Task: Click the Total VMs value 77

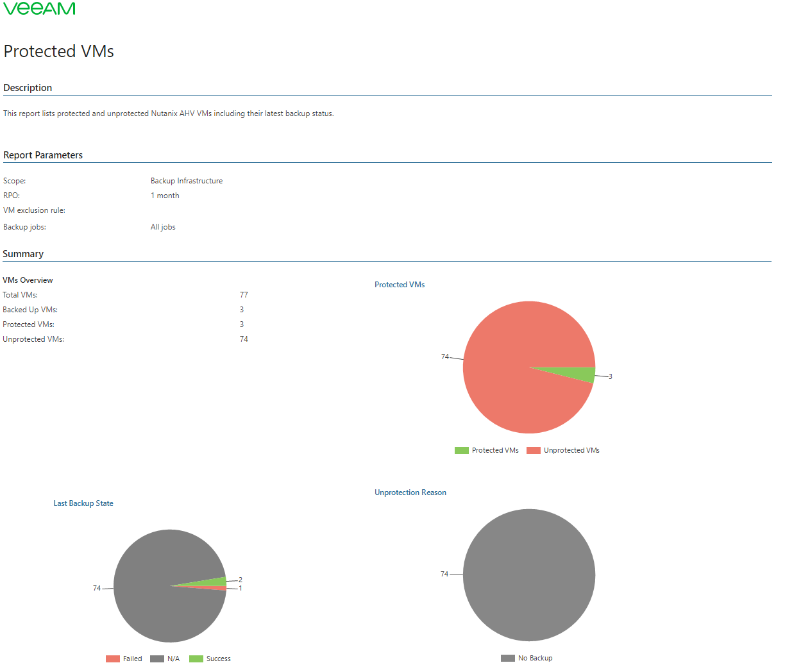Action: 244,295
